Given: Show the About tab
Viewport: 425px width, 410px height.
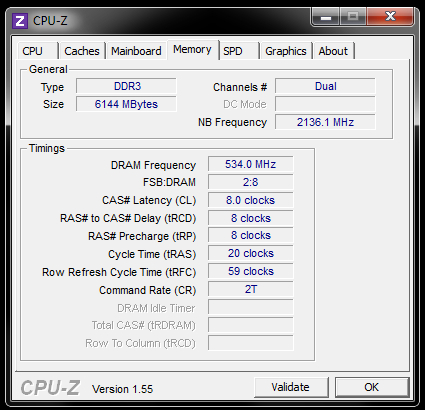Looking at the screenshot, I should tap(333, 51).
